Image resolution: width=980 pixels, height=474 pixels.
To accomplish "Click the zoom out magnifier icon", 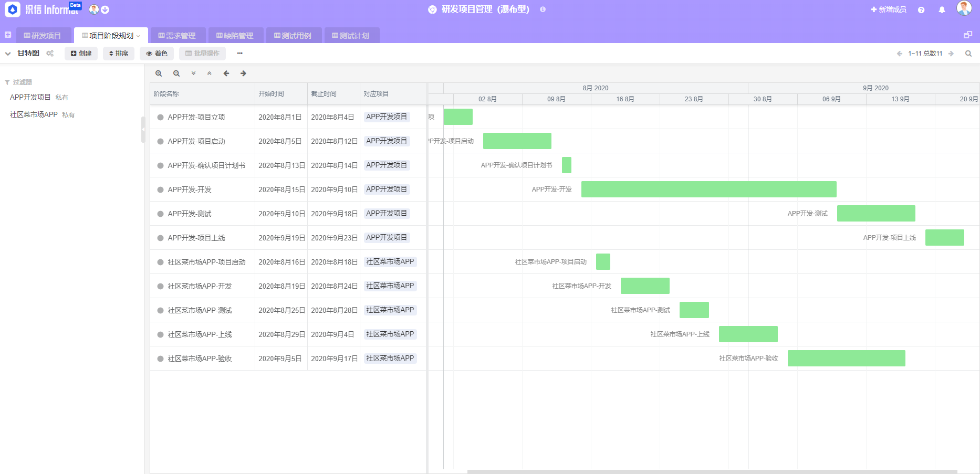I will (x=176, y=73).
